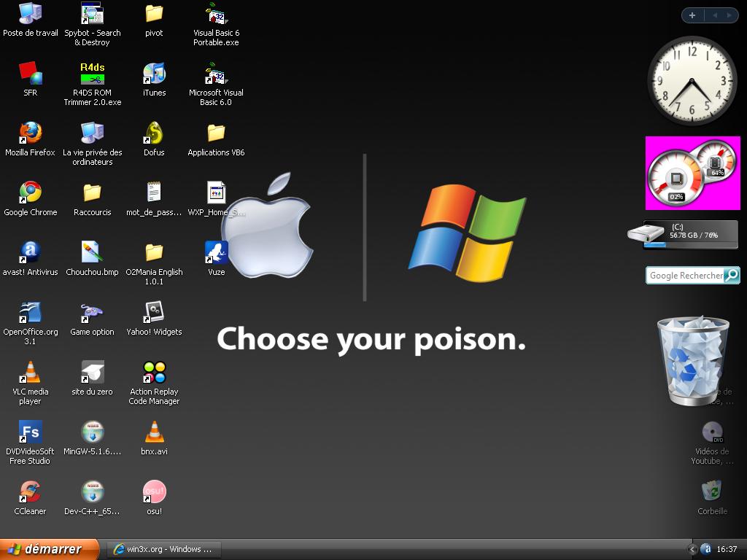747x560 pixels.
Task: Select the Corbeille recycle bin icon
Action: click(712, 491)
